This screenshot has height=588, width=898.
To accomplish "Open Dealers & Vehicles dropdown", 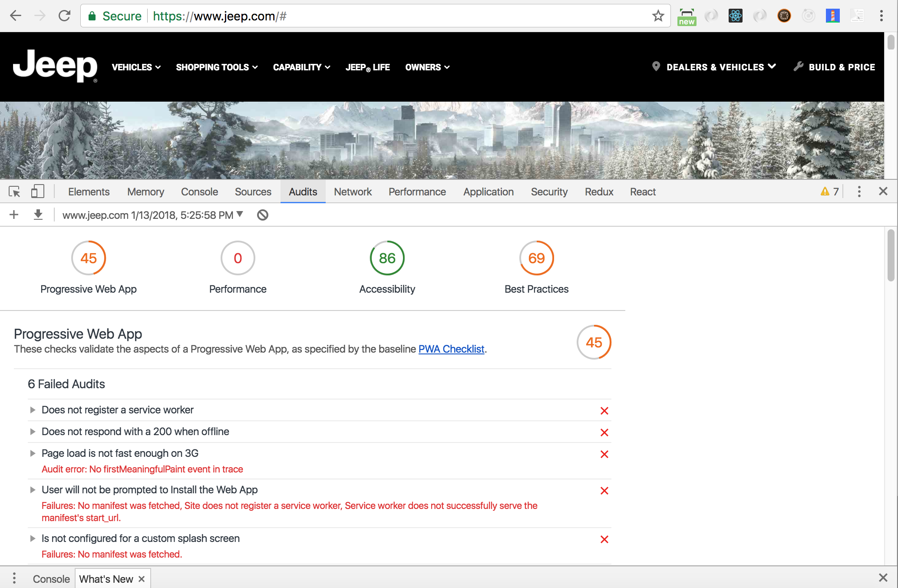I will tap(721, 67).
